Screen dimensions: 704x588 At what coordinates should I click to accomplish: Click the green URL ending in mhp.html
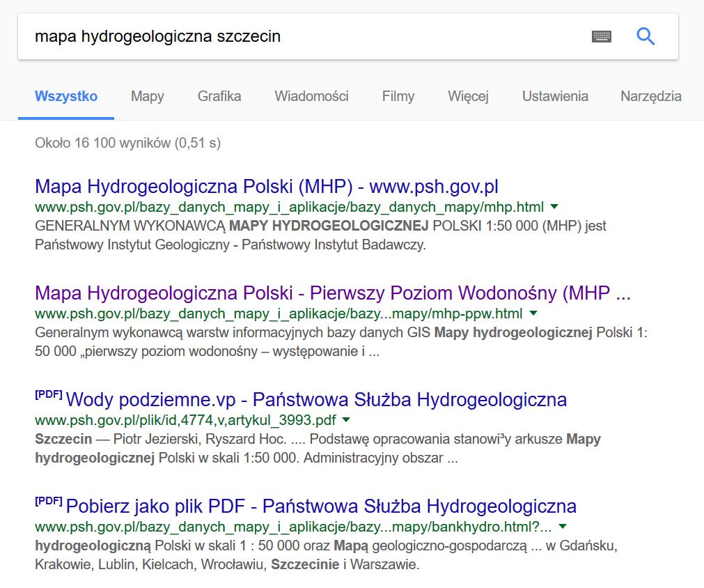pos(290,207)
